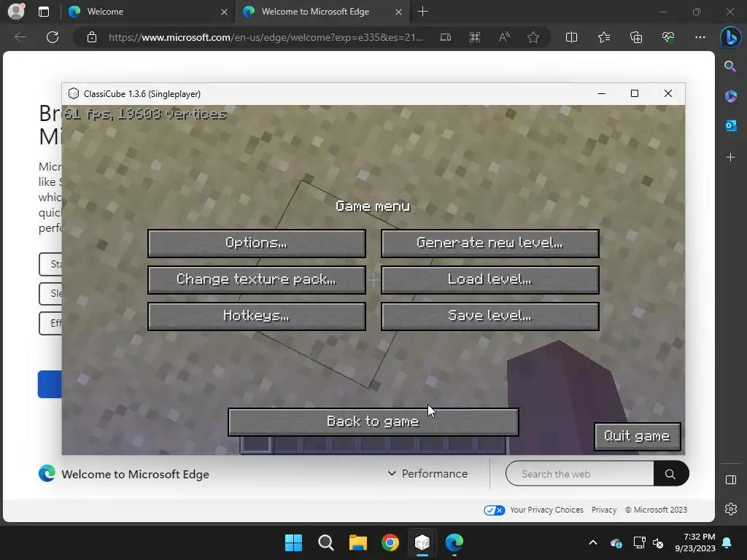Viewport: 747px width, 560px height.
Task: Click the volume muted tray icon
Action: 659,543
